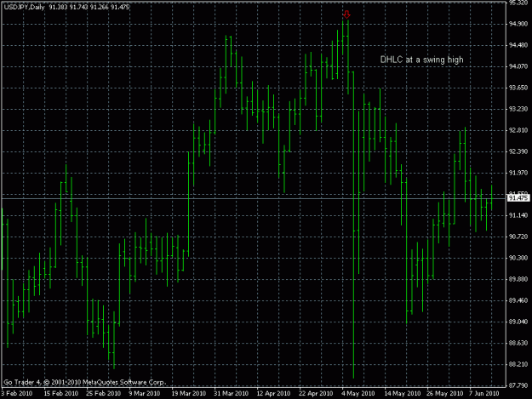Click the 14 May 2010 date label
Screen dimensions: 532x399
pos(403,393)
